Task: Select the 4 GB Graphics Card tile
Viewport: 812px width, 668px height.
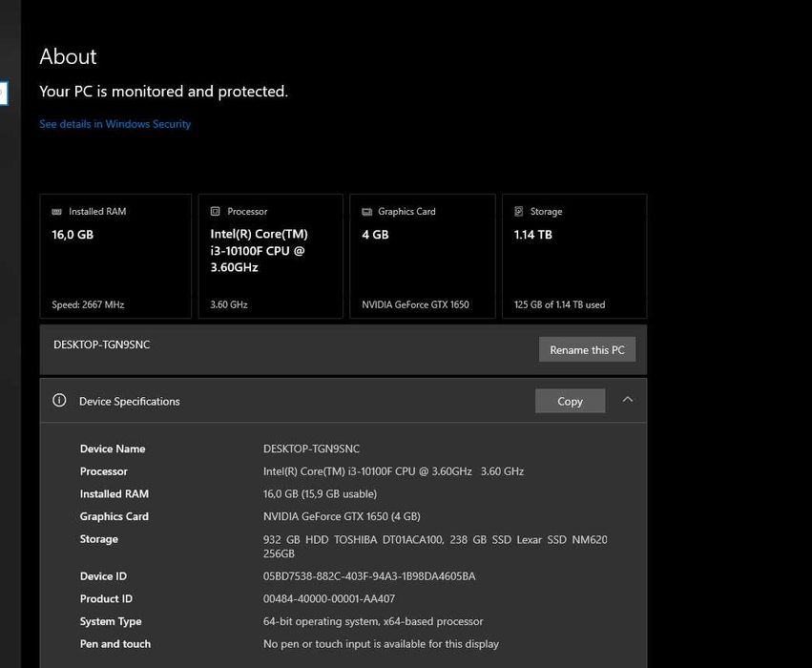Action: click(423, 256)
